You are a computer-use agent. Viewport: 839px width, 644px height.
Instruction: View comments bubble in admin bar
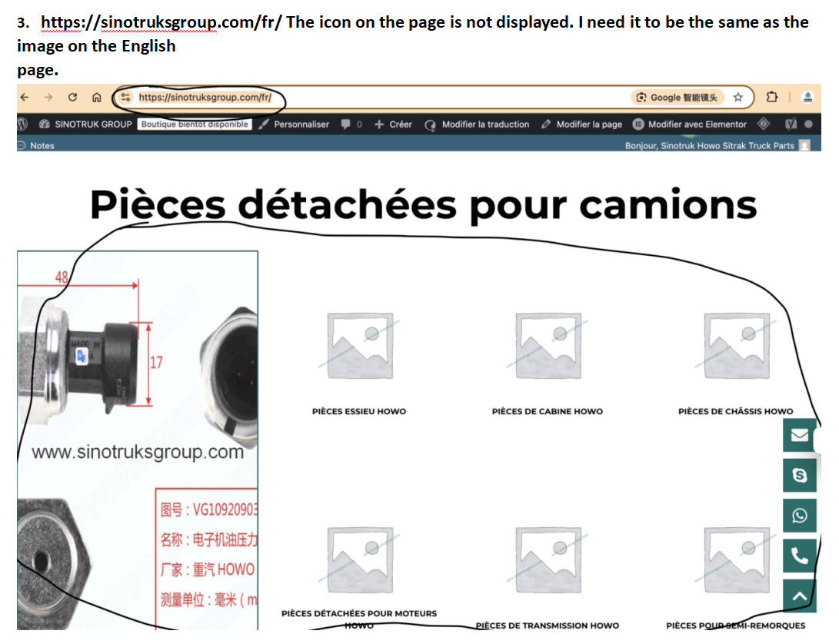point(351,124)
